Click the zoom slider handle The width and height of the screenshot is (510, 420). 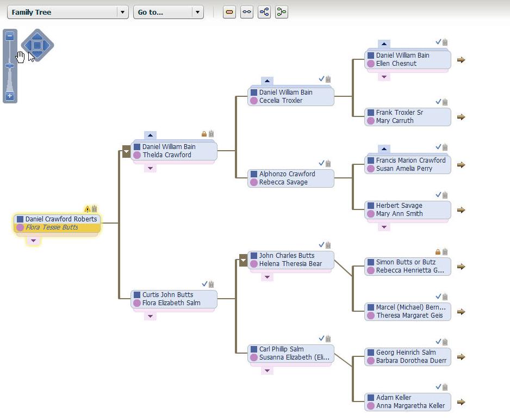(x=10, y=65)
